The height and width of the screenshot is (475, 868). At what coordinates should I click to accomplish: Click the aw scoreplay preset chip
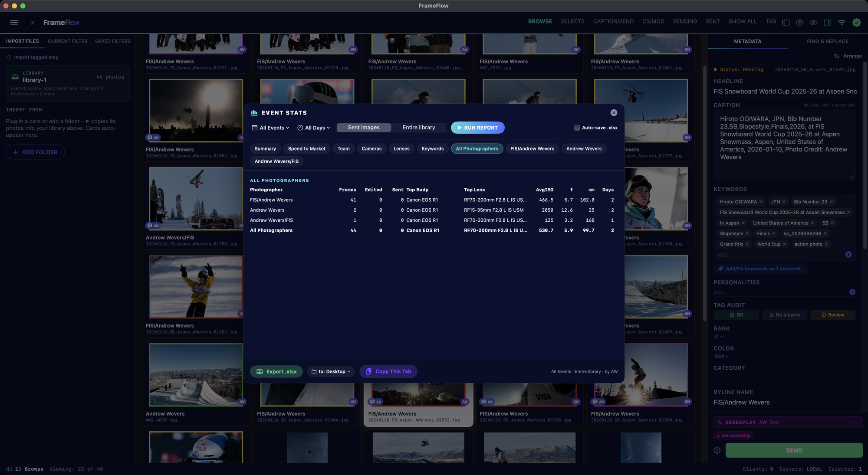tap(733, 436)
